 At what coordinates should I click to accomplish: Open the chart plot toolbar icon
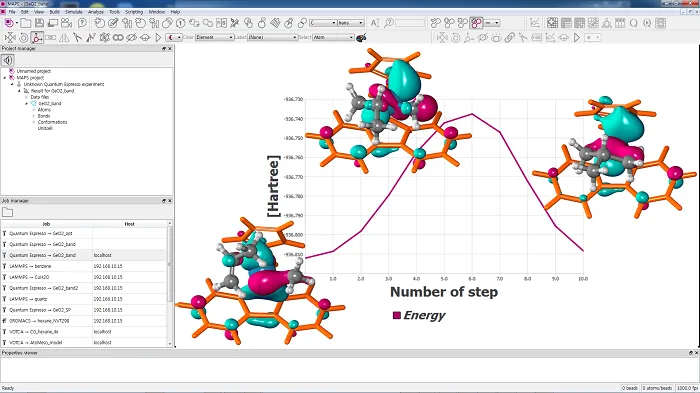pyautogui.click(x=534, y=23)
